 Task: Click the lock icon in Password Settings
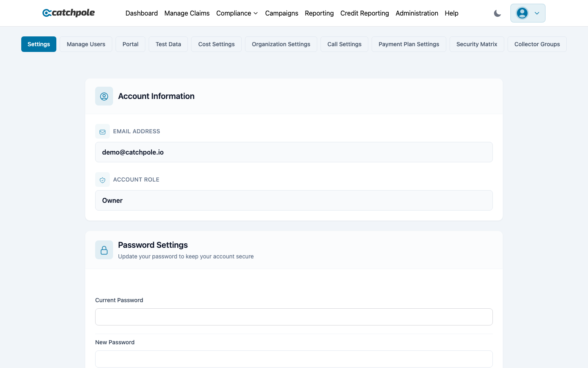tap(104, 250)
